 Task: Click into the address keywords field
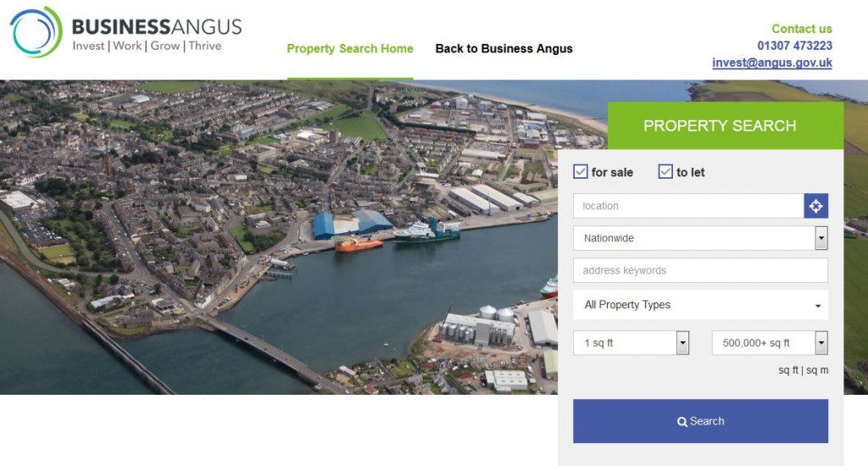[700, 270]
